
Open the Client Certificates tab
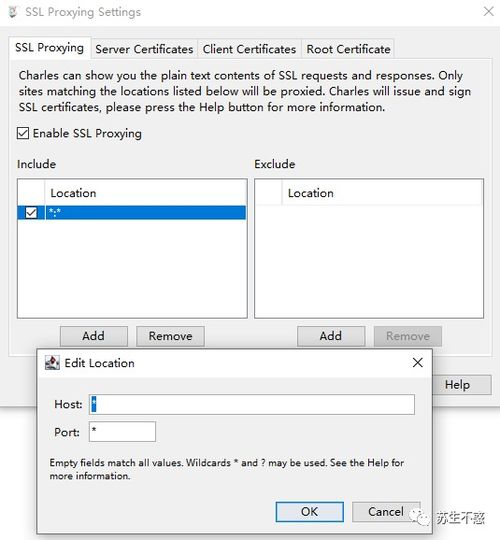249,49
